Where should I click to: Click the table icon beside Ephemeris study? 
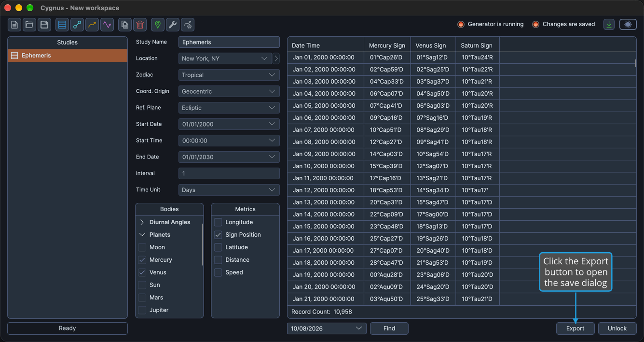[x=14, y=56]
